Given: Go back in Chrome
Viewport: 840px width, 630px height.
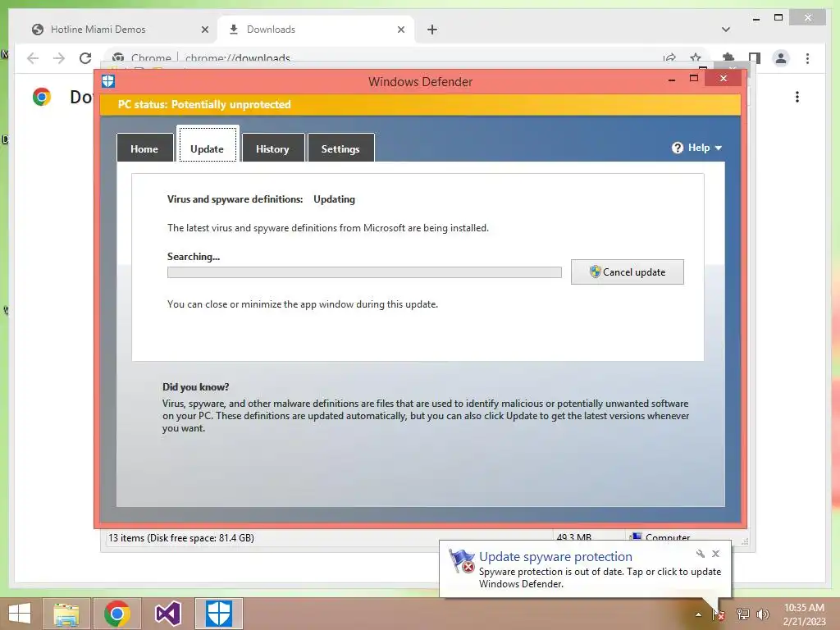Looking at the screenshot, I should 33,58.
